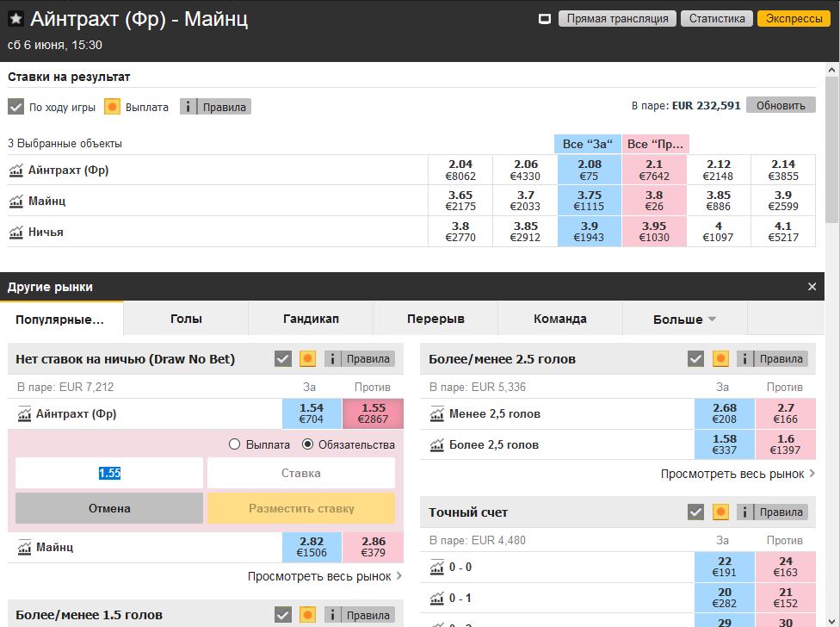Click the Правила info button in Draw No Bet

pyautogui.click(x=360, y=358)
